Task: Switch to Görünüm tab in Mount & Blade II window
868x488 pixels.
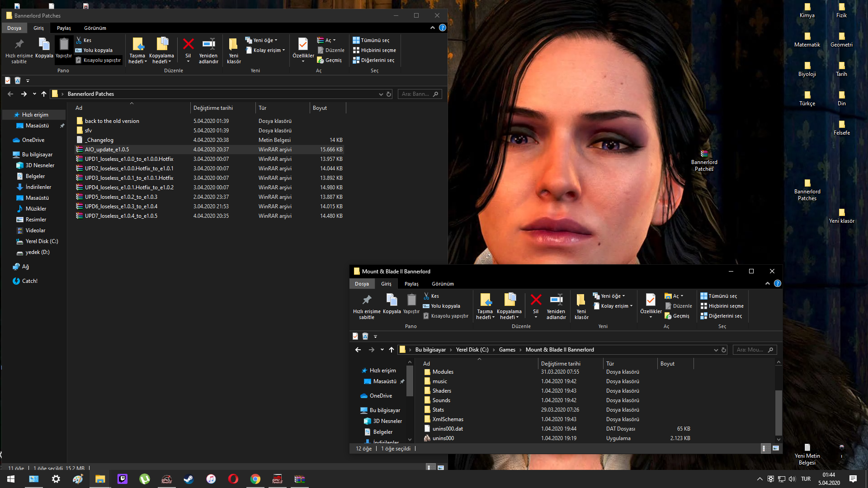Action: point(443,284)
